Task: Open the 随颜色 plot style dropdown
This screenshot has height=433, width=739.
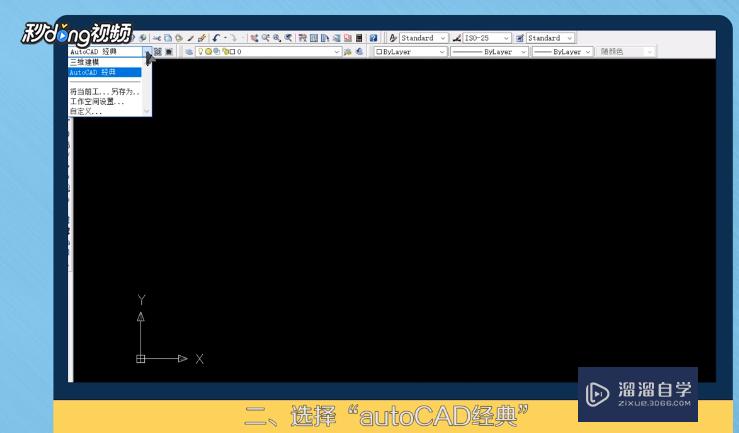Action: [649, 51]
